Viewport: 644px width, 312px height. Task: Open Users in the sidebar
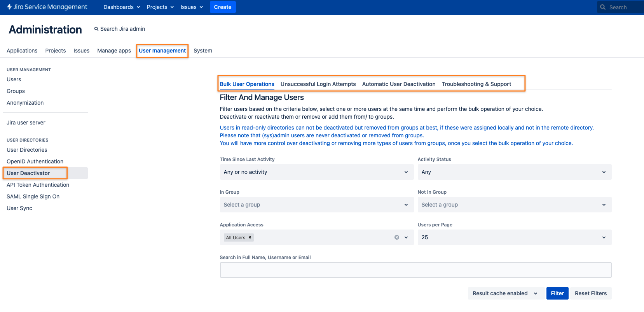[14, 79]
